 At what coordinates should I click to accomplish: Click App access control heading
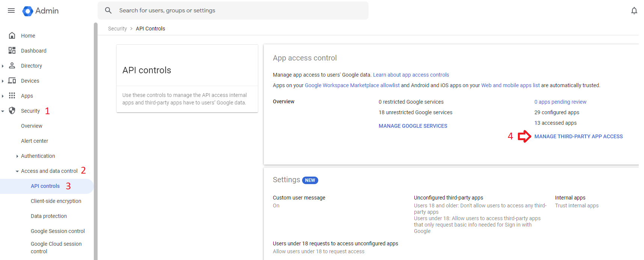click(x=305, y=58)
